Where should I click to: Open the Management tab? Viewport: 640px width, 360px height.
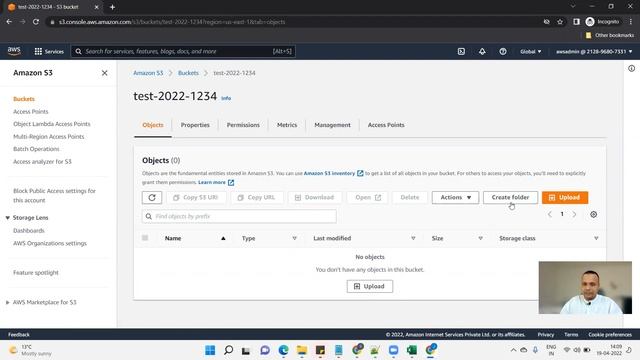332,125
